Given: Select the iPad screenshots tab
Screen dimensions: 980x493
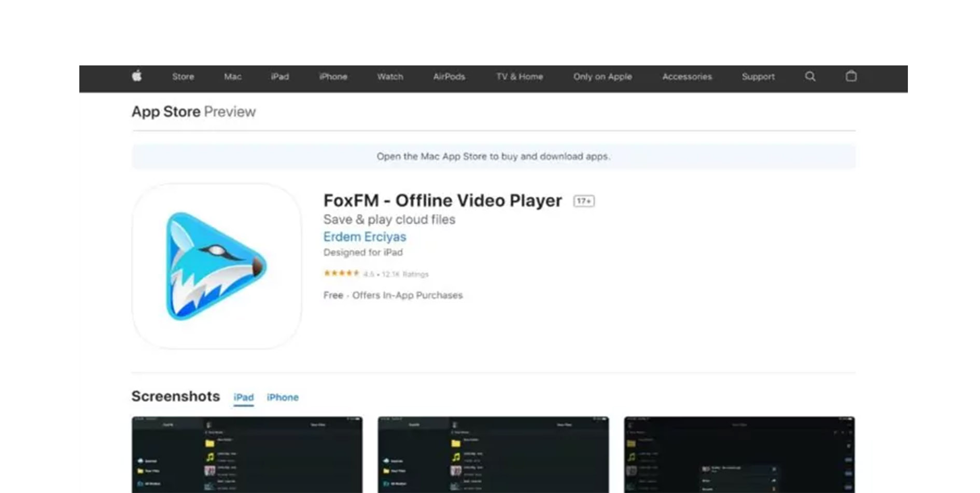Looking at the screenshot, I should coord(243,398).
